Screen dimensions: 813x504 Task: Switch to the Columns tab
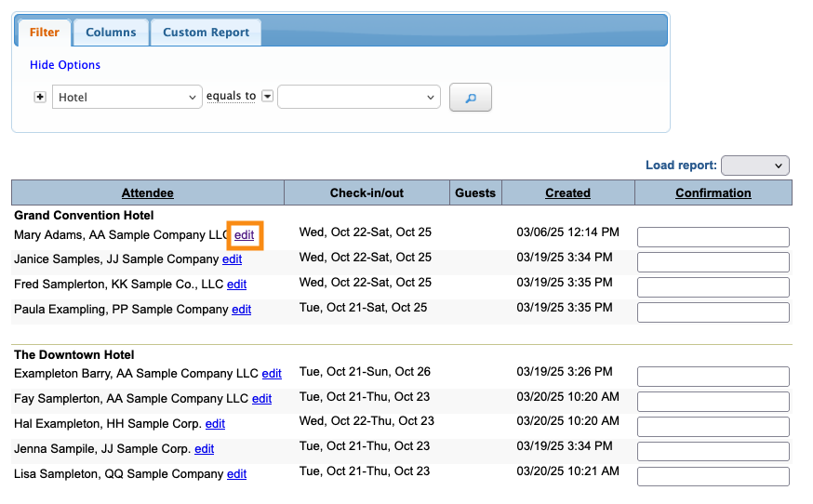111,33
